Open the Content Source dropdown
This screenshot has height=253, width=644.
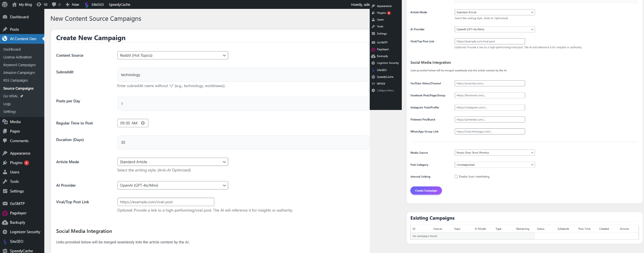[173, 55]
